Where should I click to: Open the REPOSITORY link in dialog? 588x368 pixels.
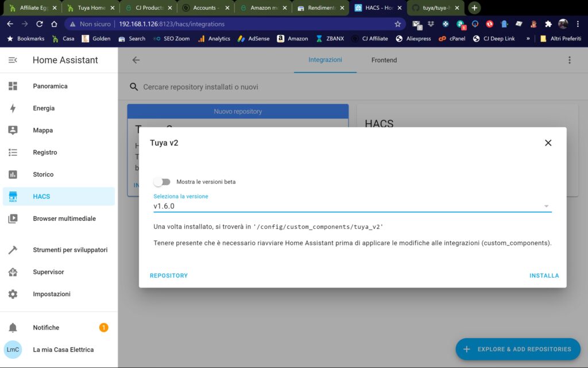click(x=169, y=275)
